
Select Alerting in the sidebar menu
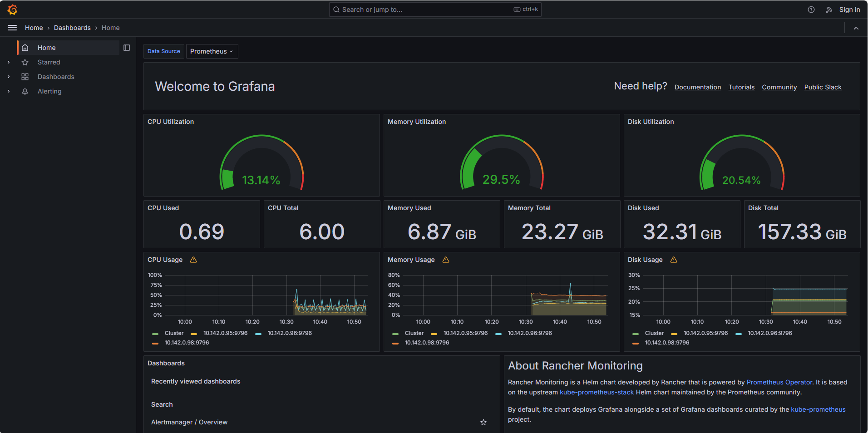point(49,91)
